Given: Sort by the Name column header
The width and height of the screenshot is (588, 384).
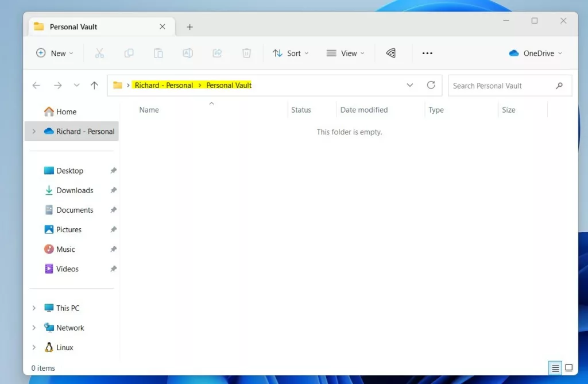Looking at the screenshot, I should click(x=211, y=110).
